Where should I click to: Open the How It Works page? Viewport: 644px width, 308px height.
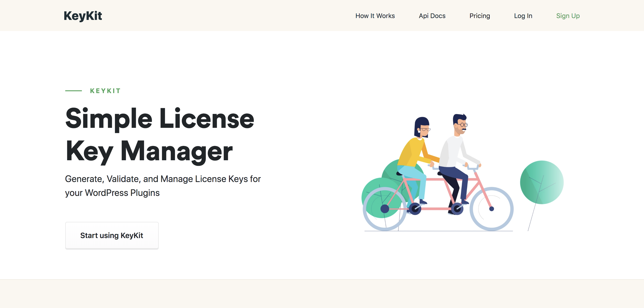pyautogui.click(x=375, y=16)
